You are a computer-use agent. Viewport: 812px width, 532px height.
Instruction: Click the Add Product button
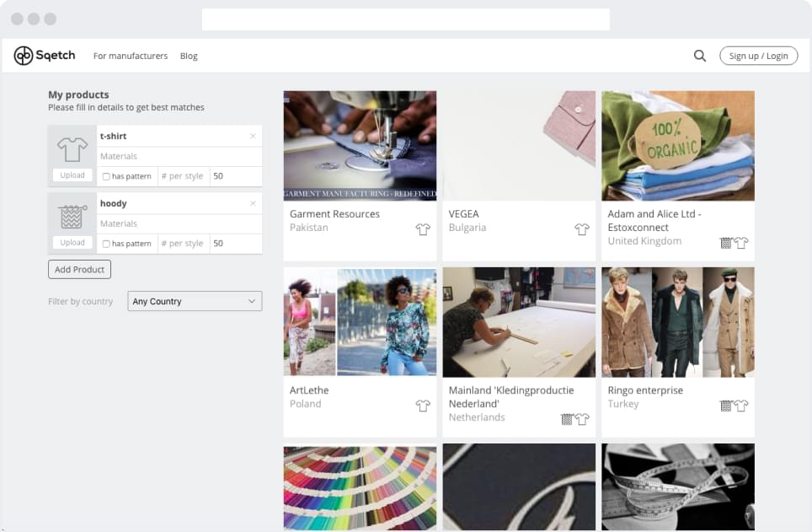coord(79,270)
